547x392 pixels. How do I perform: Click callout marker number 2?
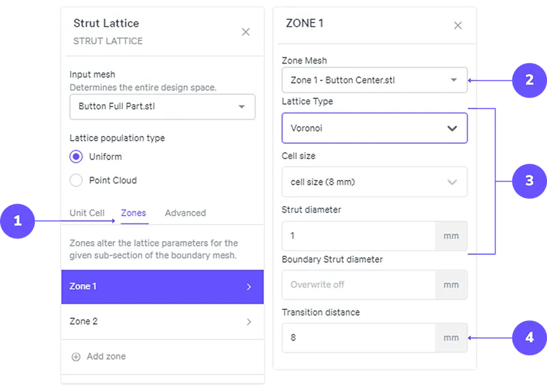point(529,80)
